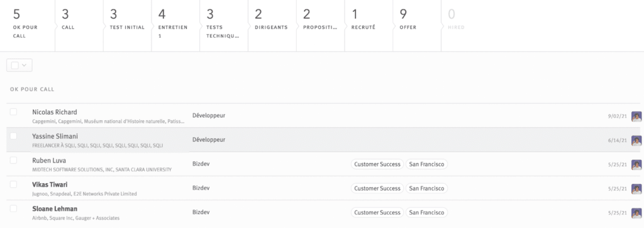Screen dimensions: 644x228
Task: Open the DIRIGEANTS stage tab
Action: click(x=272, y=26)
